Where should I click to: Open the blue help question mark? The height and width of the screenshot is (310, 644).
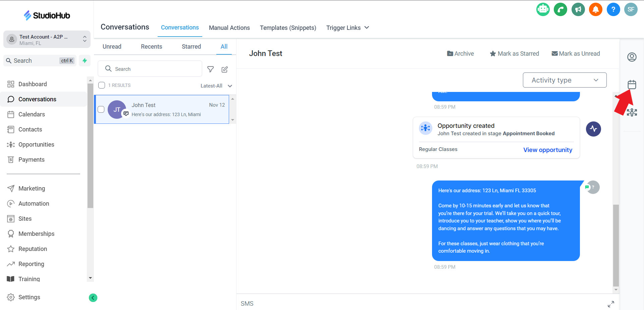[613, 9]
